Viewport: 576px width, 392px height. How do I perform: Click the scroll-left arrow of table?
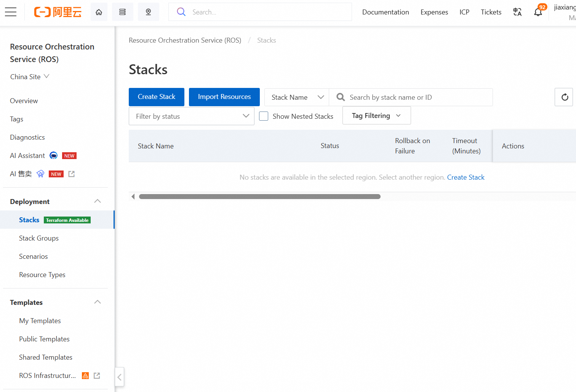[x=133, y=197]
